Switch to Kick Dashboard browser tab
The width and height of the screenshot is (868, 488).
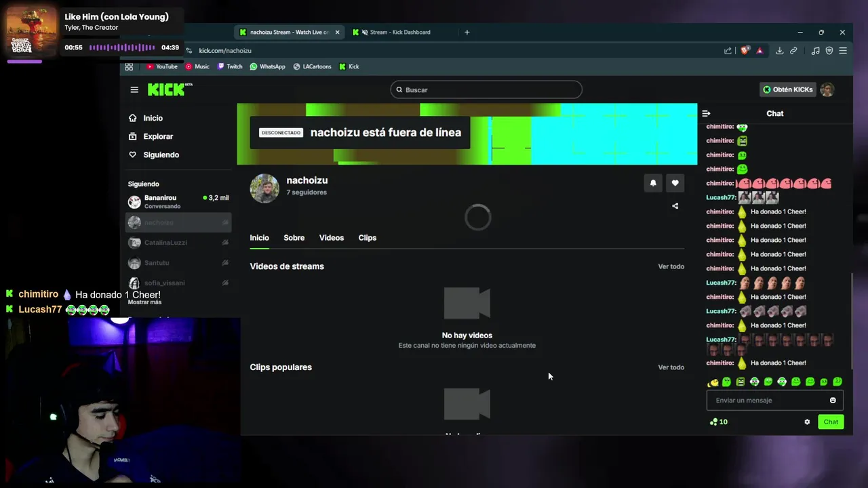pos(400,32)
